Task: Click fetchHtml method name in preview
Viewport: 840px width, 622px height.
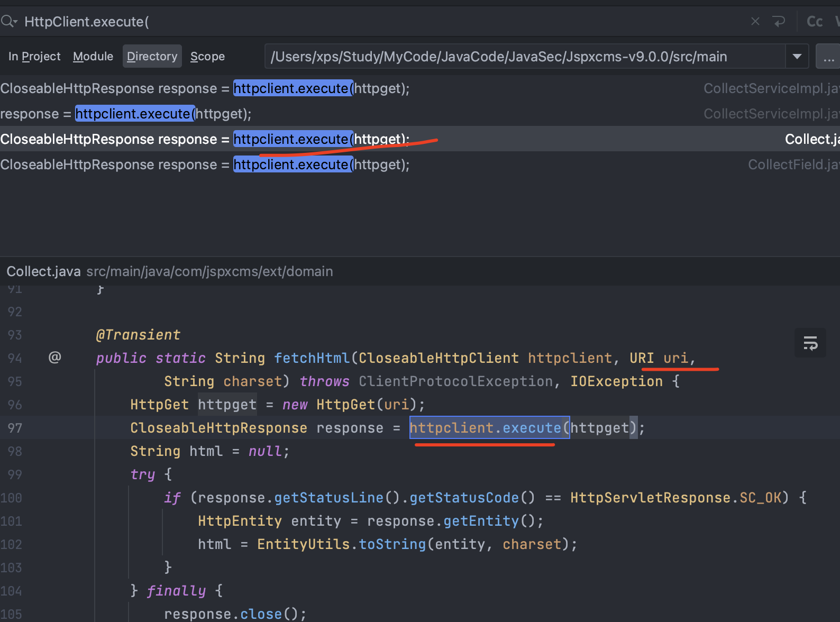Action: tap(312, 358)
